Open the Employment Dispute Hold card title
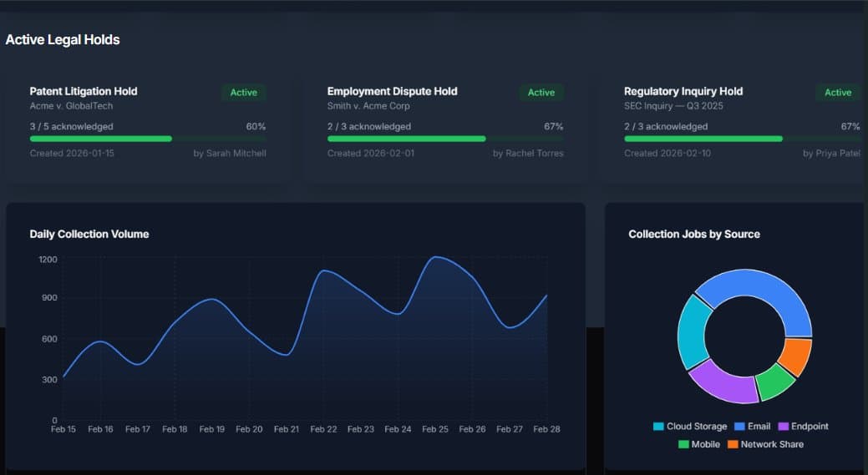The image size is (868, 475). (x=392, y=91)
